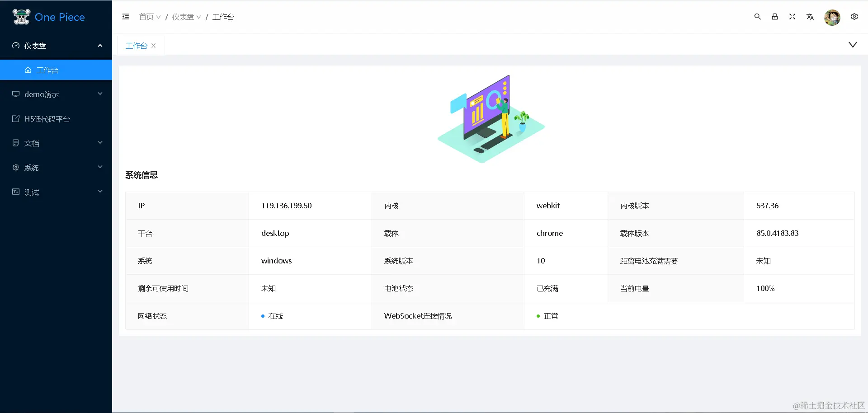Screen dimensions: 868x413
Task: Click the WebSocket连接情况 label
Action: (x=418, y=316)
